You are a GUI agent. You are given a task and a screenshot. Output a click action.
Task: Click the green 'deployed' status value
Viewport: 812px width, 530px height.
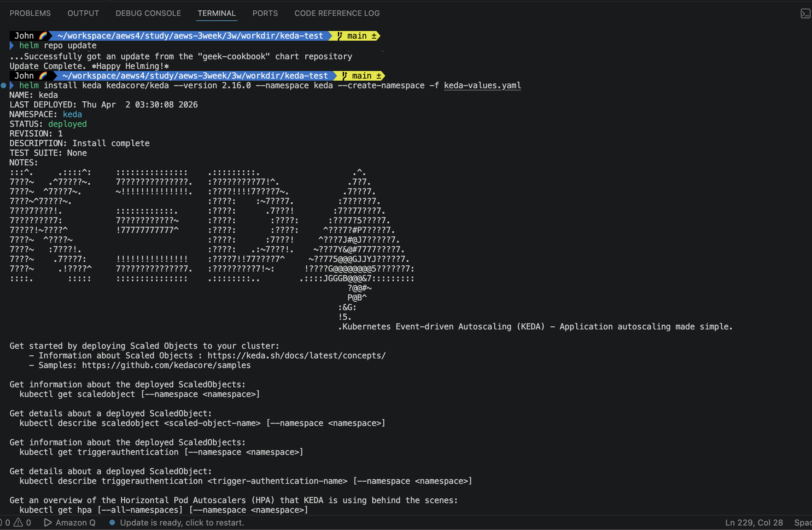pos(68,124)
